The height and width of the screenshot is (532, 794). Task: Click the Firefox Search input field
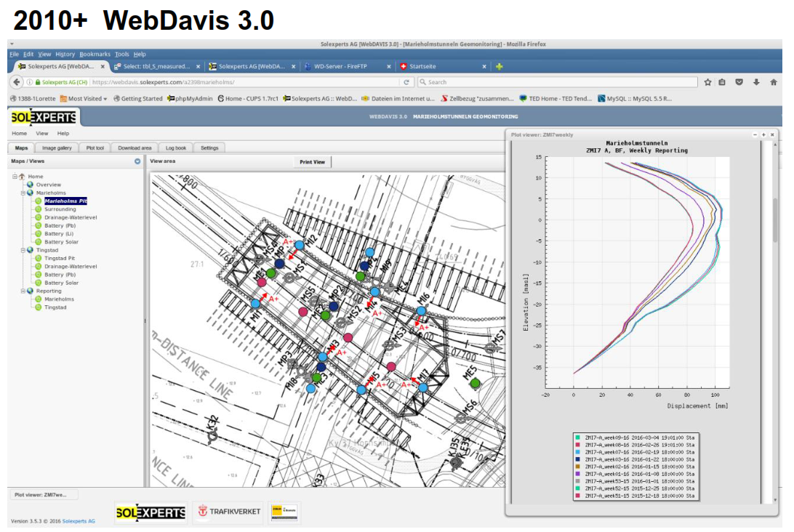(557, 82)
